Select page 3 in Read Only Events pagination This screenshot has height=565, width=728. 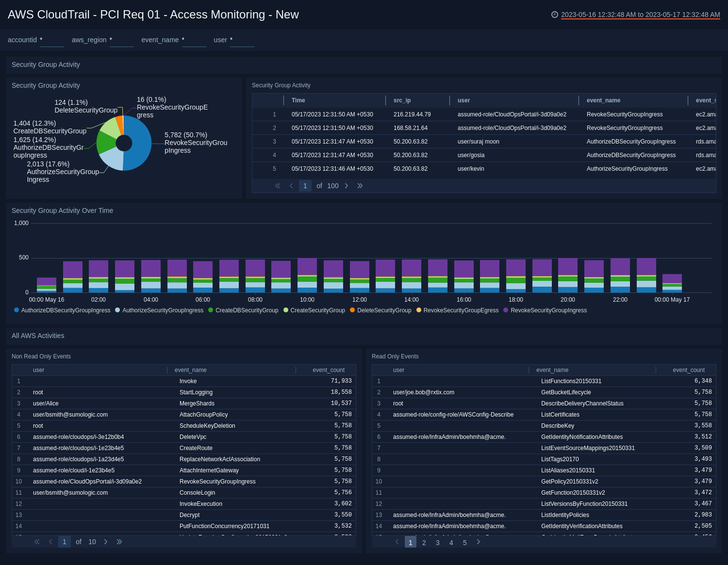[x=437, y=543]
